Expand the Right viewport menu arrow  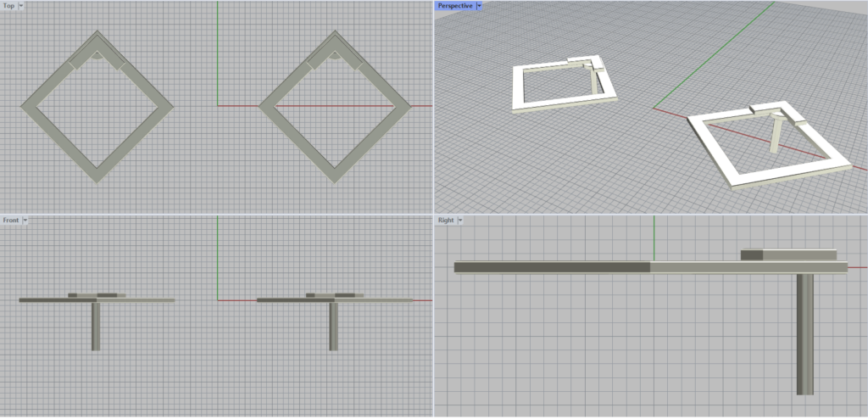459,221
